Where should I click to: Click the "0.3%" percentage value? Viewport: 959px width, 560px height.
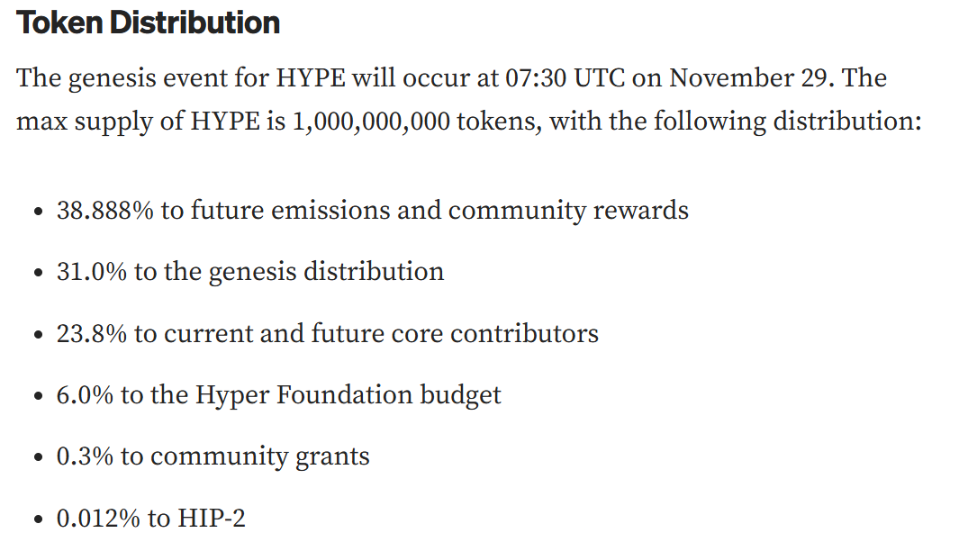point(84,456)
